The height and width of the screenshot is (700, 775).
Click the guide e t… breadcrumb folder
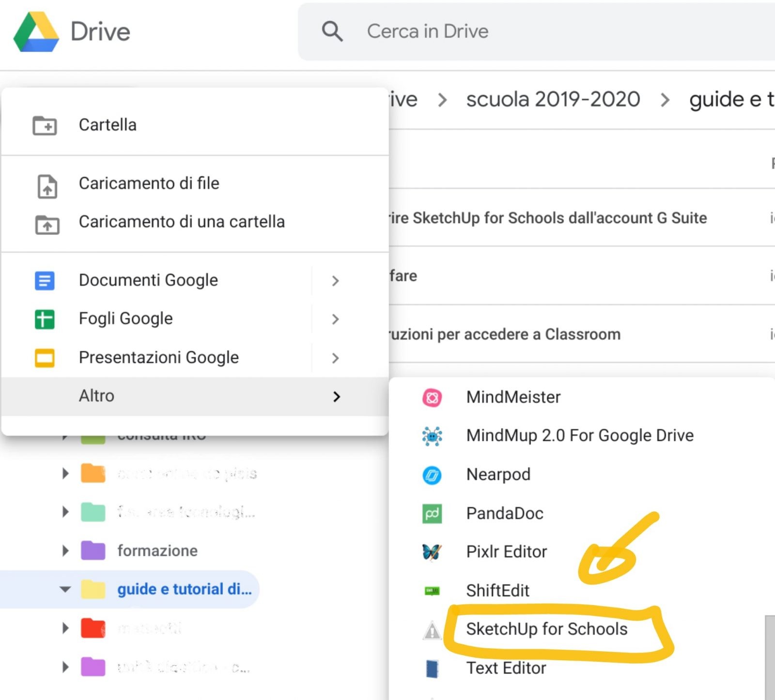click(732, 99)
